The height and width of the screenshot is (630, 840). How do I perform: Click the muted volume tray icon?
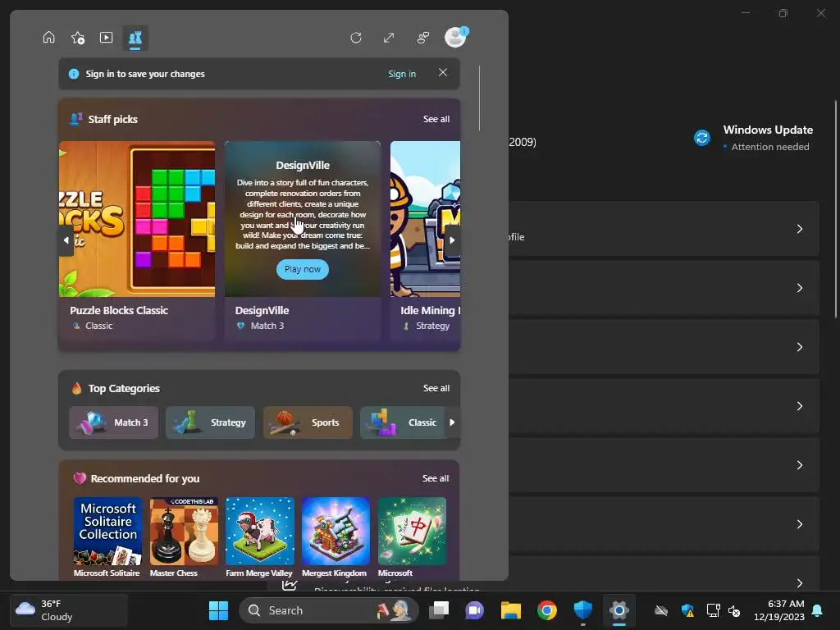click(734, 610)
